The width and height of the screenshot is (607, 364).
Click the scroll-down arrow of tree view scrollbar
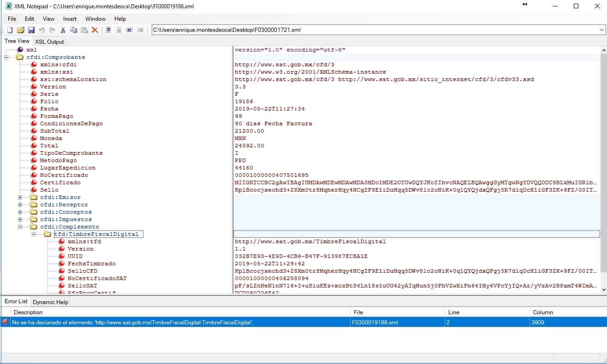pyautogui.click(x=603, y=289)
